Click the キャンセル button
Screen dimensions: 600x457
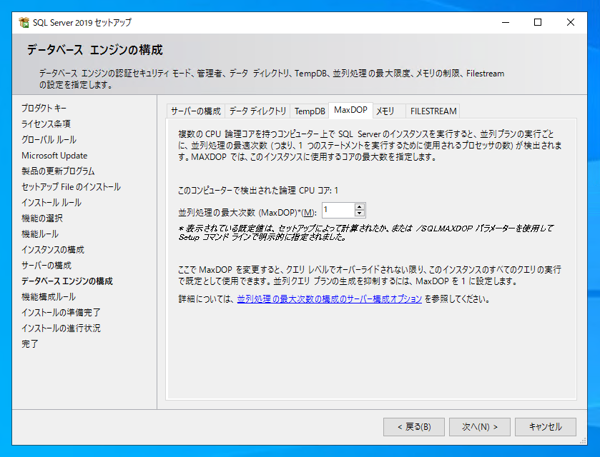[x=545, y=427]
